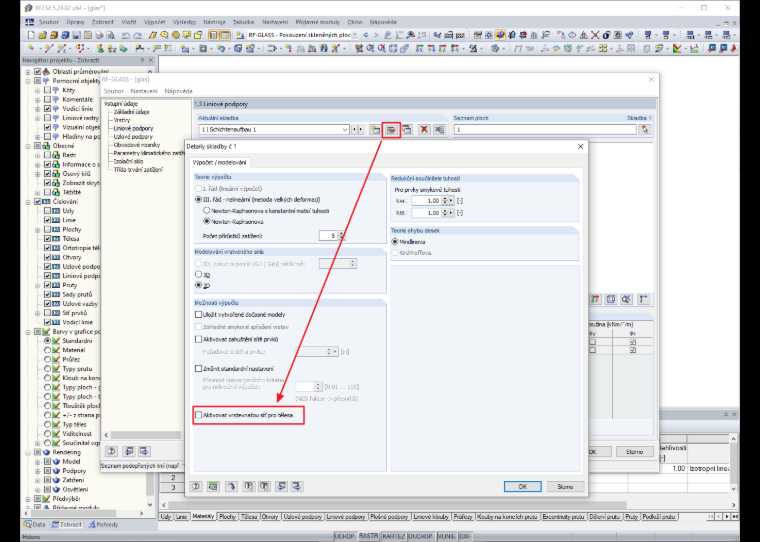This screenshot has width=760, height=542.
Task: Click the K44 stiffness factor input field
Action: coord(427,200)
